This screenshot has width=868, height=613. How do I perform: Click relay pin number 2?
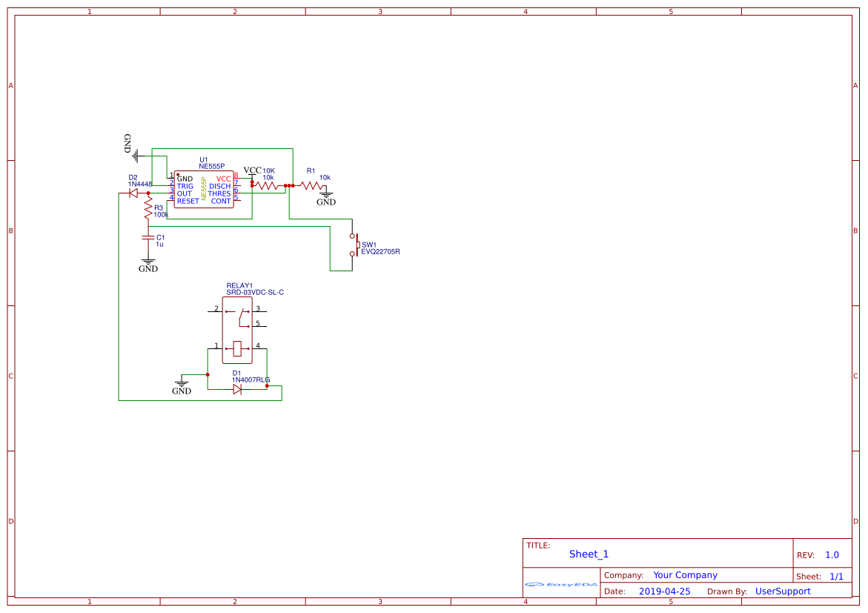pos(216,308)
